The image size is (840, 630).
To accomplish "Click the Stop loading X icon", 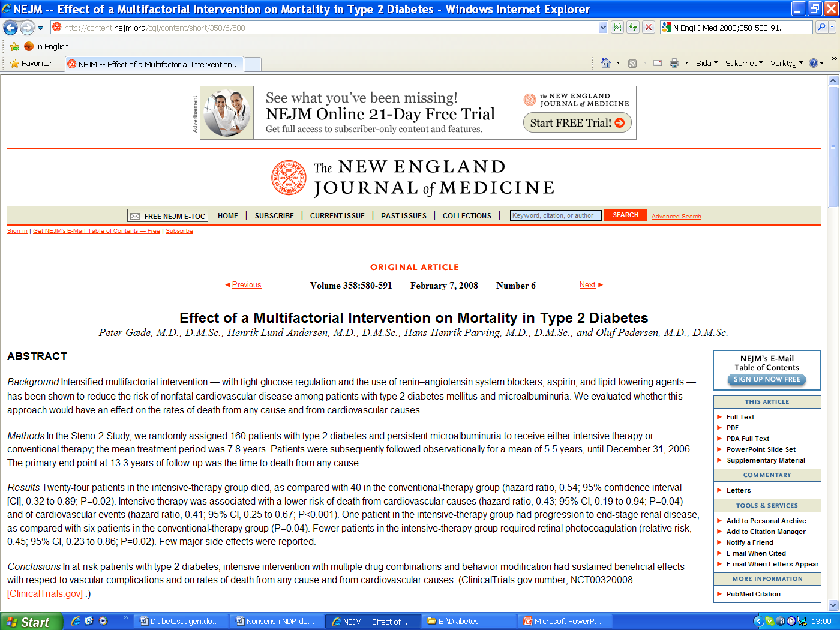I will coord(649,27).
